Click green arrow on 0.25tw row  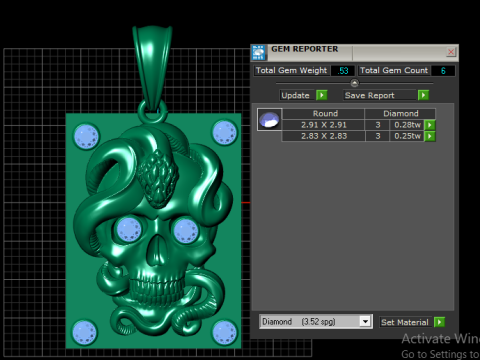tap(430, 136)
